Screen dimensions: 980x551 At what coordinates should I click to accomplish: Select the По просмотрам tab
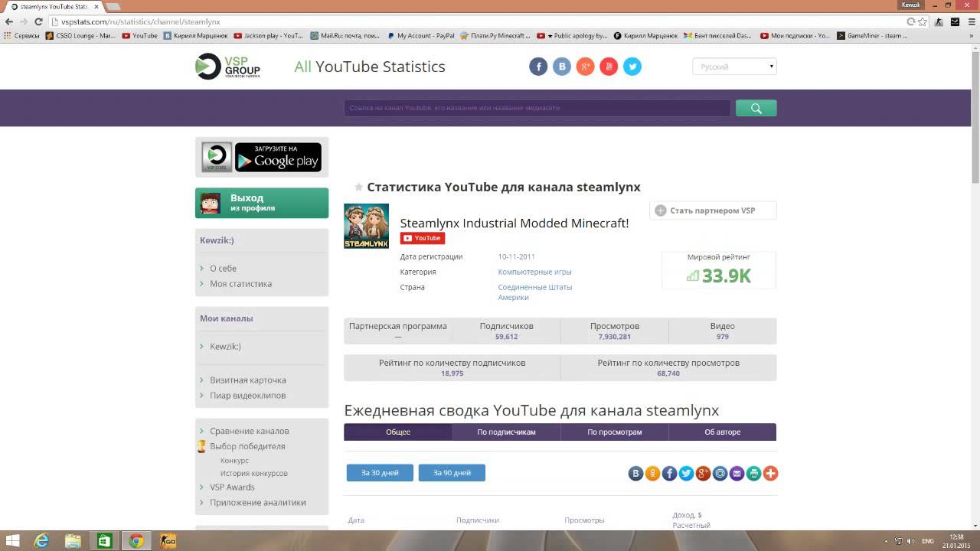point(615,432)
